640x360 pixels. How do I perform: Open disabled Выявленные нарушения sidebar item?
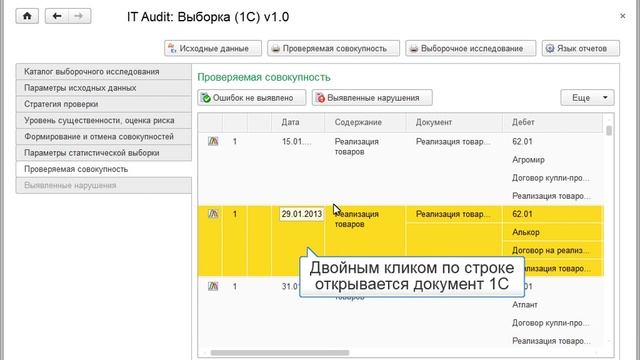[x=104, y=185]
